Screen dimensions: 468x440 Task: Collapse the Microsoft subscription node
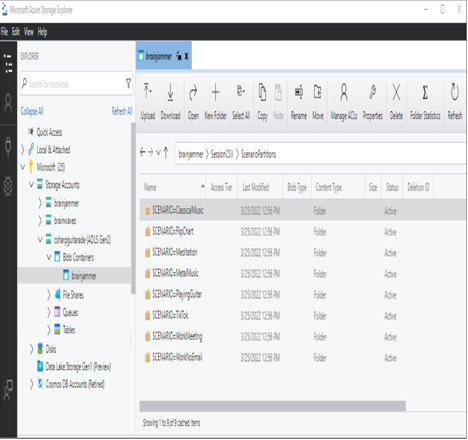click(x=23, y=167)
